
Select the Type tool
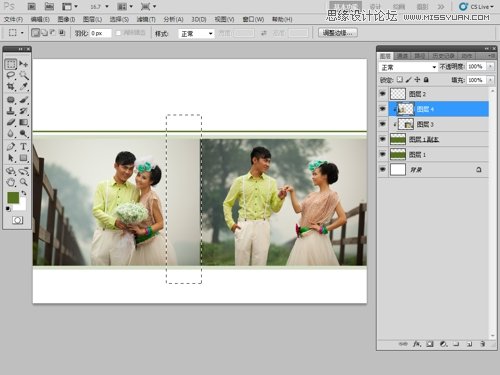[x=24, y=147]
